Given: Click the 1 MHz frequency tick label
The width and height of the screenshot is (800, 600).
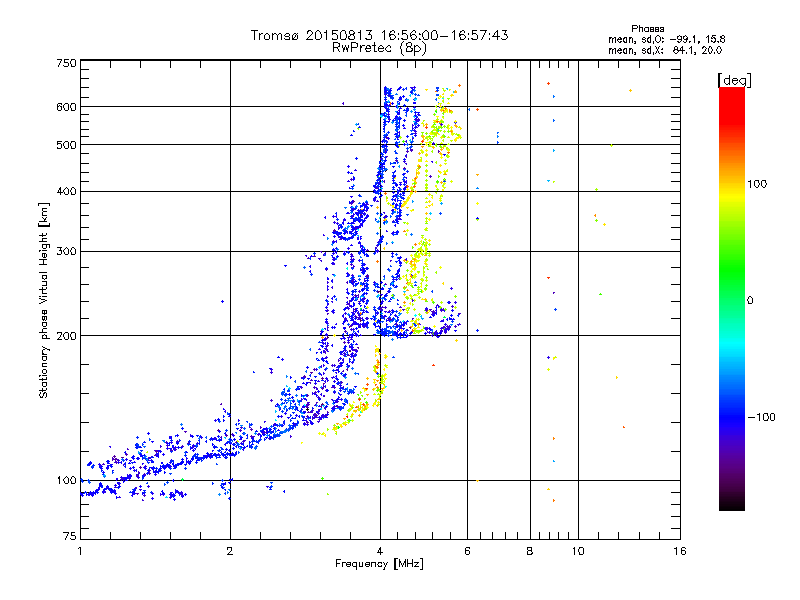Looking at the screenshot, I should click(x=80, y=551).
